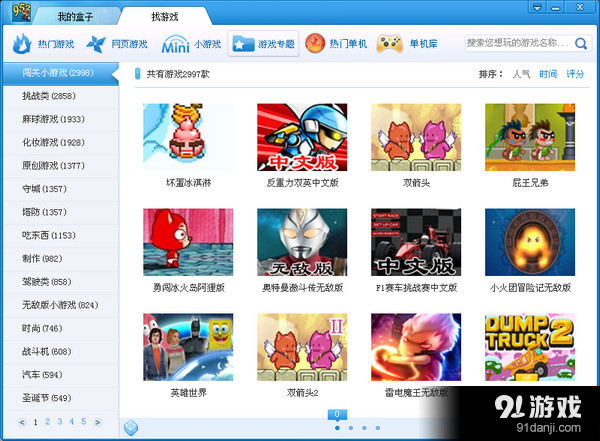600x441 pixels.
Task: Open the title bar dropdown menu arrow
Action: 537,7
